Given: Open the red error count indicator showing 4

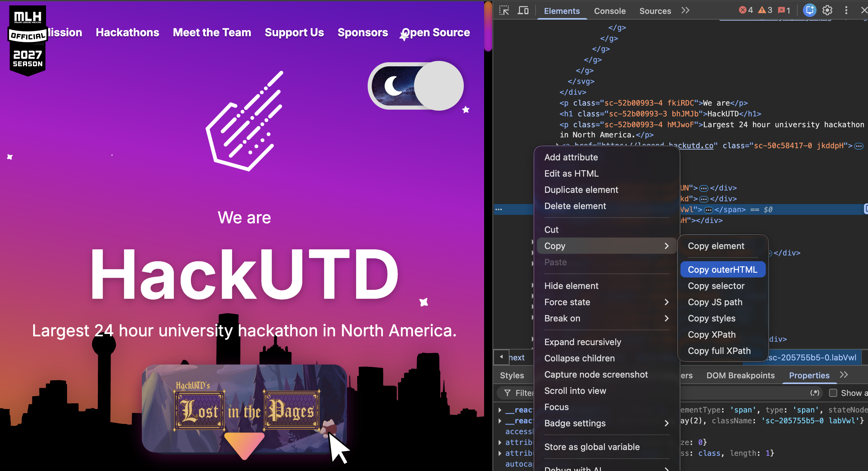Looking at the screenshot, I should 746,10.
